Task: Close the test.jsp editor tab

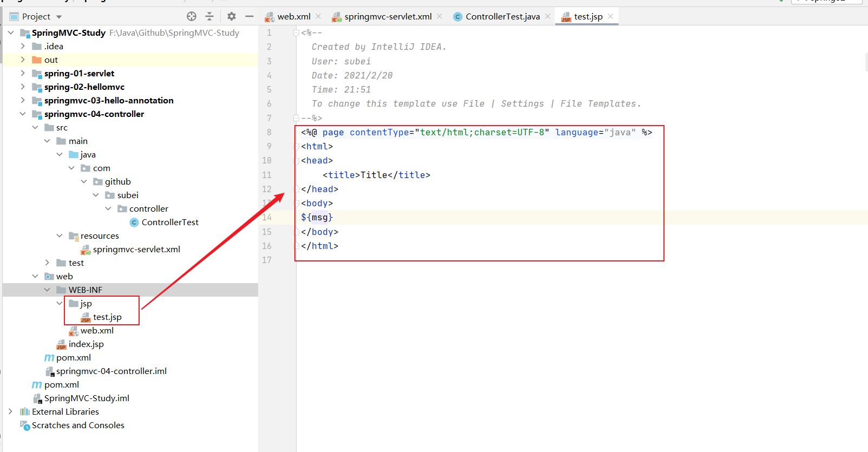Action: [x=610, y=16]
